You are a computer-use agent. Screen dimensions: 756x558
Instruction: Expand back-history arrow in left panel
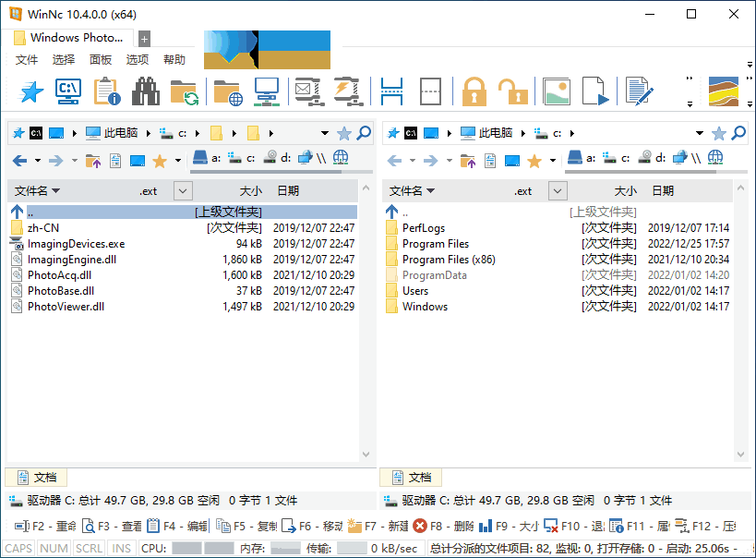coord(38,161)
